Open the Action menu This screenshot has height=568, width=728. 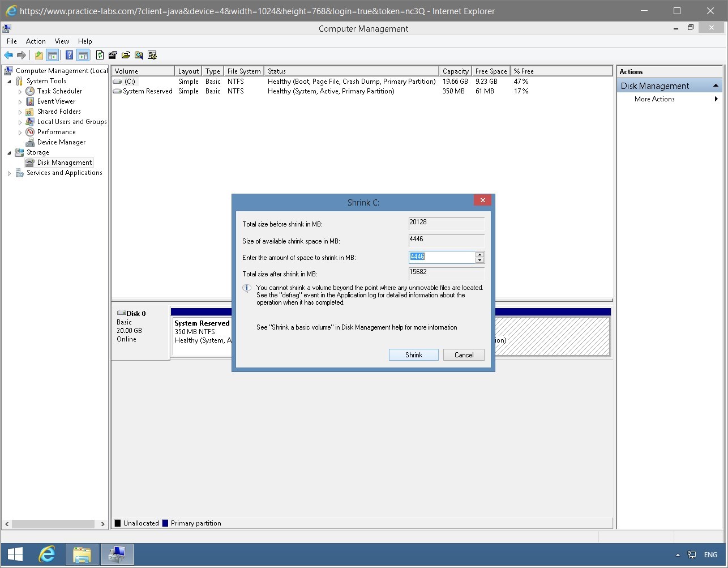[x=36, y=41]
